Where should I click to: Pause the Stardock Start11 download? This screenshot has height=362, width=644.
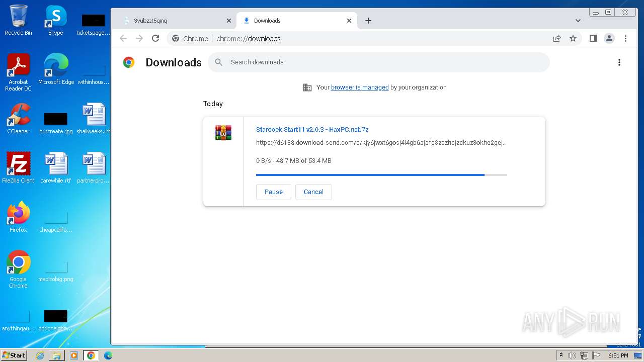274,192
